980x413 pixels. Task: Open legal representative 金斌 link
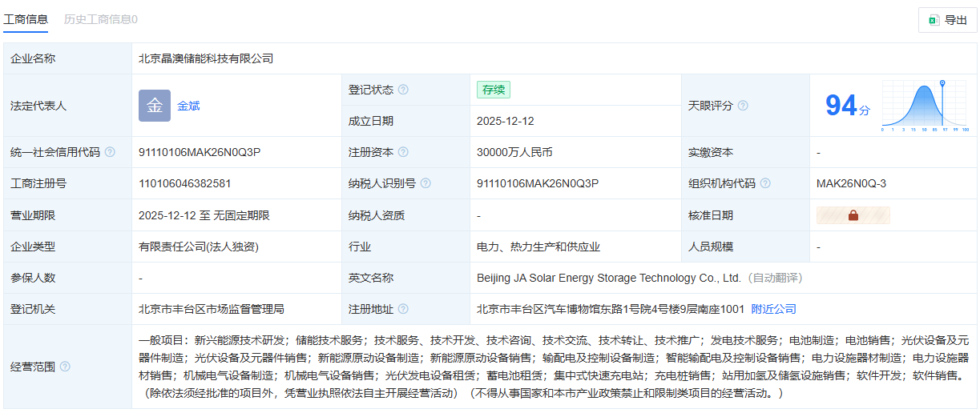coord(188,106)
